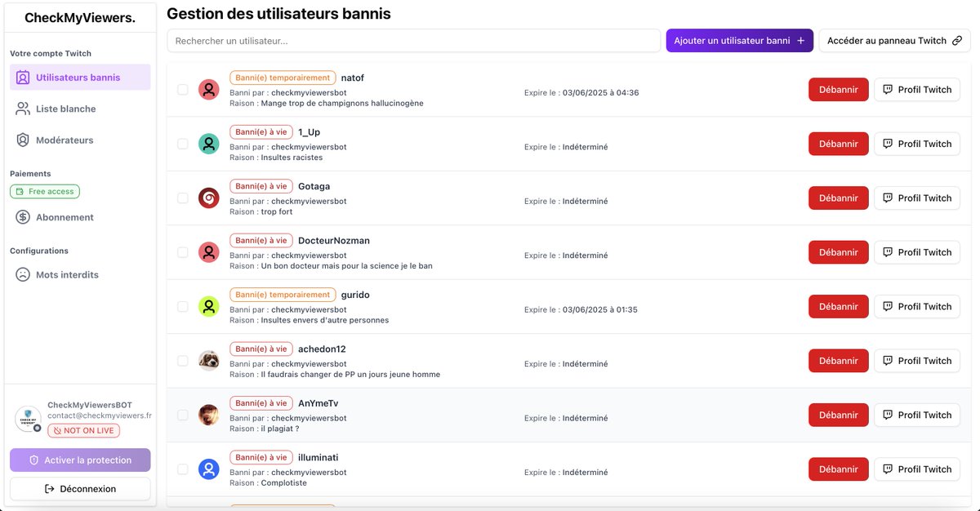Screen dimensions: 980x511
Task: Open Modérateurs via its shield icon
Action: point(23,140)
